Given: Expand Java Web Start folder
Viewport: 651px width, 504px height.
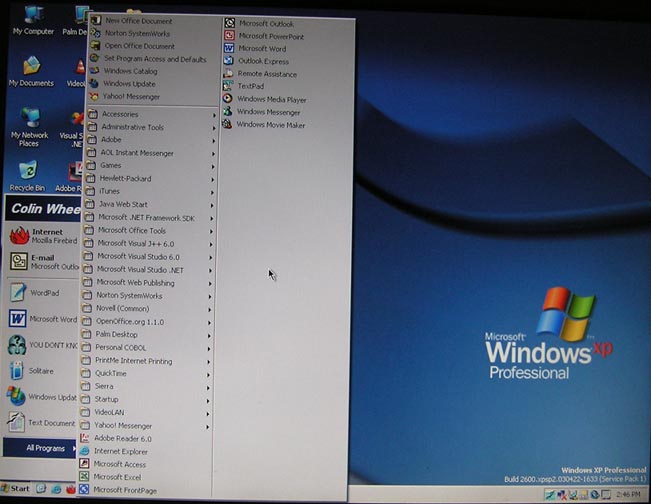Looking at the screenshot, I should (149, 204).
